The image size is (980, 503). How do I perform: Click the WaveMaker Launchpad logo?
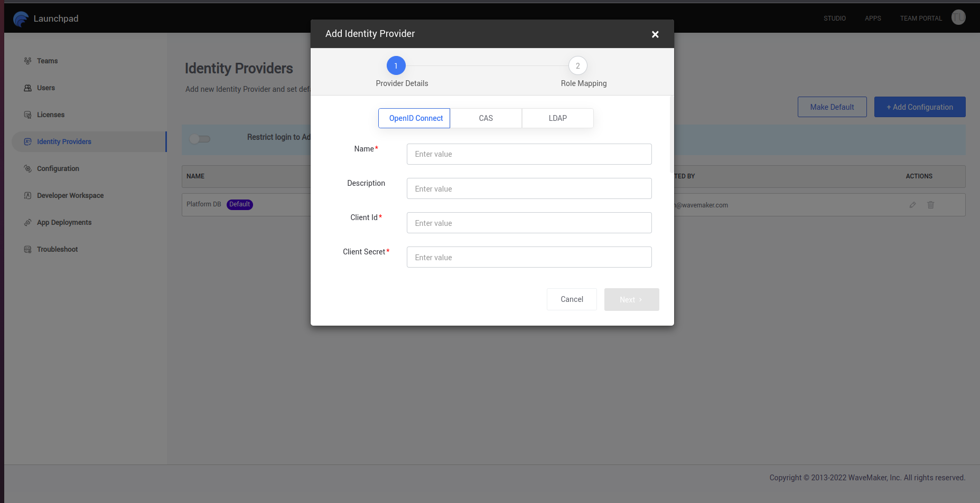[21, 18]
